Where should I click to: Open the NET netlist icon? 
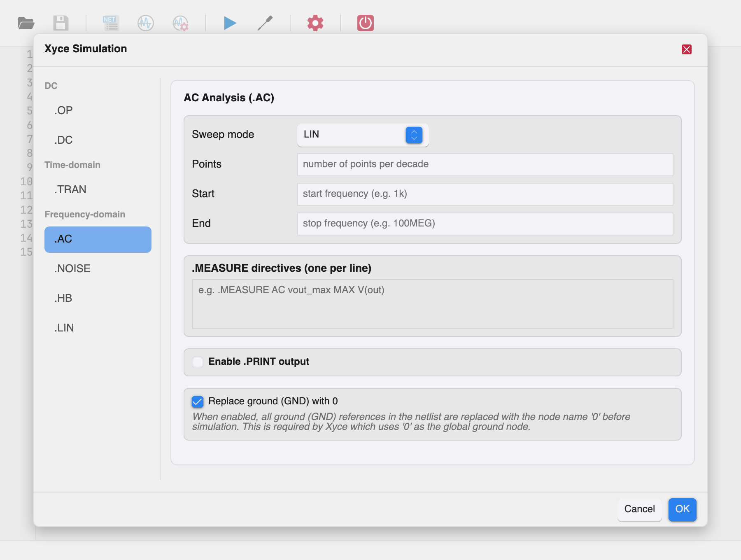[111, 23]
